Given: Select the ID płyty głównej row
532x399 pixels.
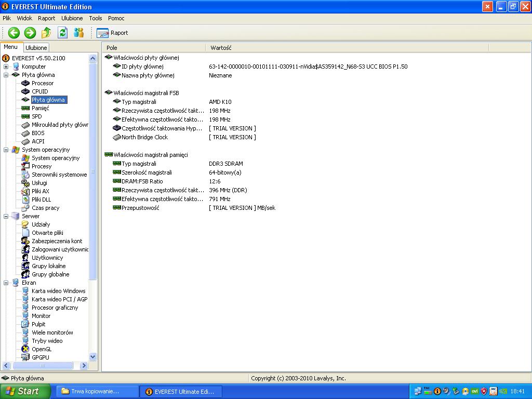Looking at the screenshot, I should (x=260, y=67).
